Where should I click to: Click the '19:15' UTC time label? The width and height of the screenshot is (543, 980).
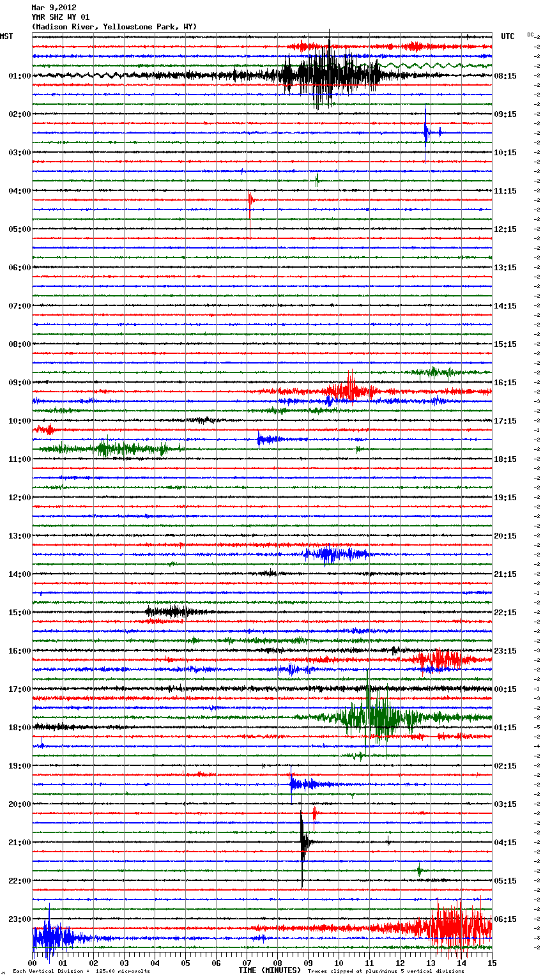[505, 498]
